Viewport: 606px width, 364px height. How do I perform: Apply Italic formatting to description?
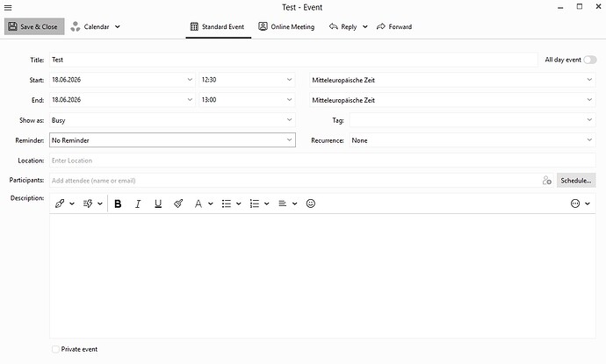138,203
